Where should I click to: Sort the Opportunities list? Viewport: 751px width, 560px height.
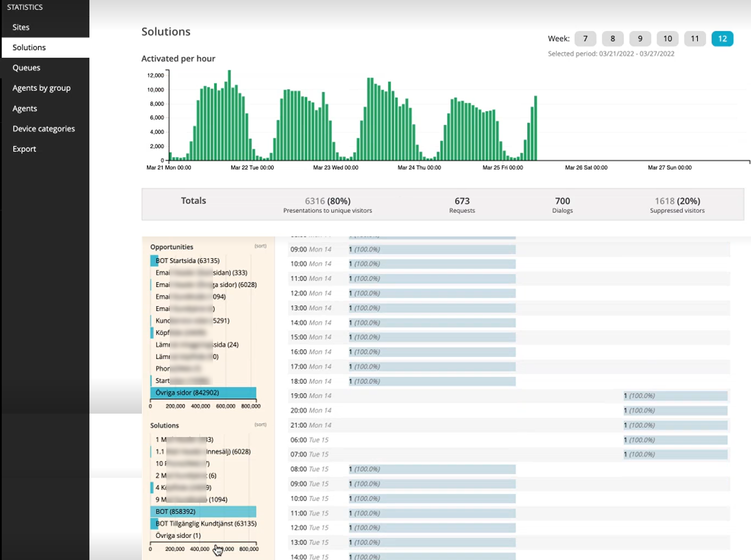point(260,246)
